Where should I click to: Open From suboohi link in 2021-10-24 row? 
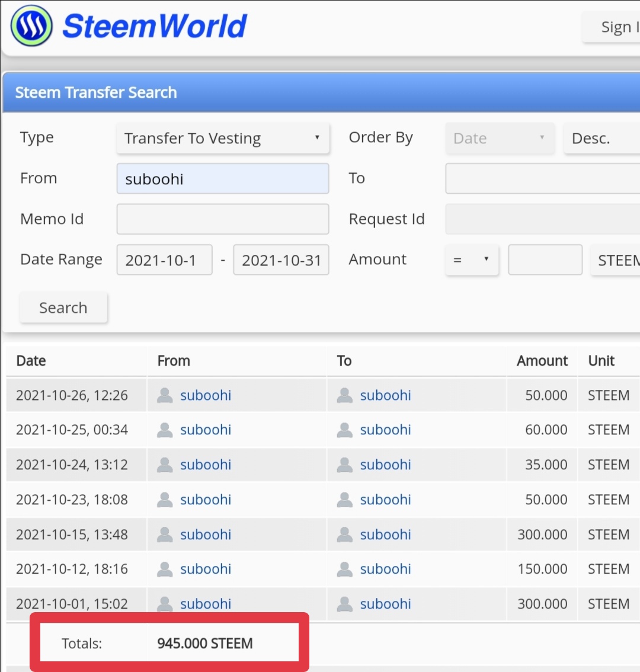206,465
